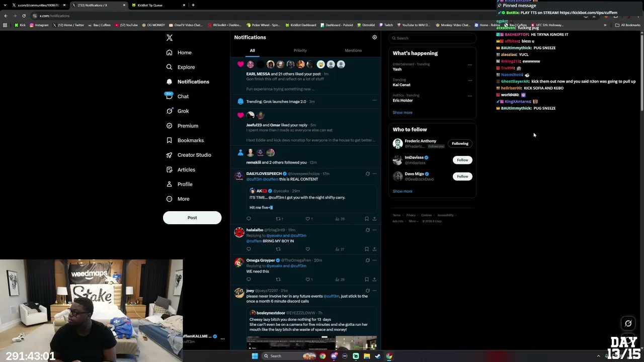Bookmark the DAILYLOVESPEECH post
Screen dimensions: 644x362
pyautogui.click(x=366, y=219)
